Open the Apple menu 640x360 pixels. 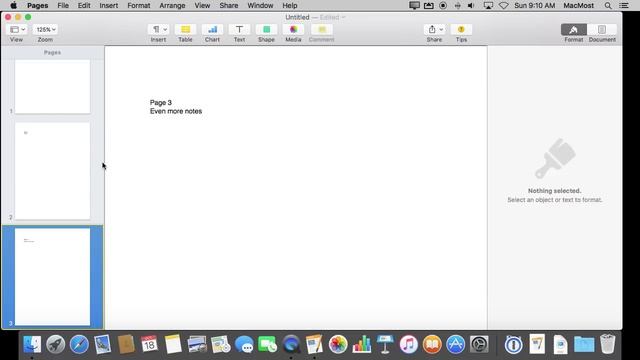13,5
